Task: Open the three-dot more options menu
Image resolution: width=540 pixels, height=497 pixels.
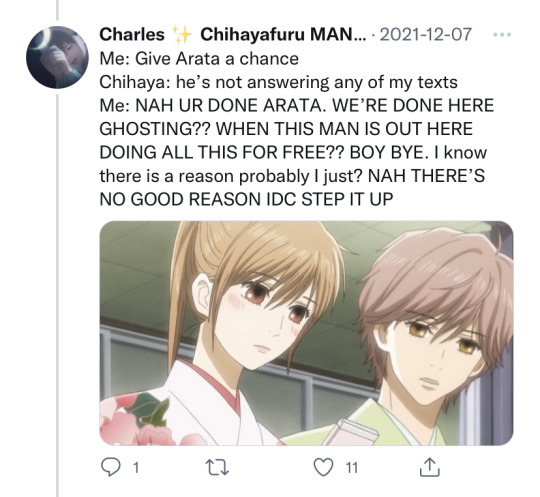Action: coord(502,34)
